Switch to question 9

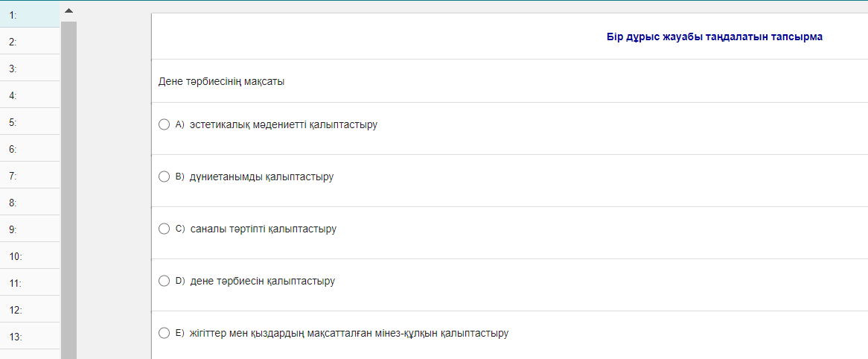[30, 229]
